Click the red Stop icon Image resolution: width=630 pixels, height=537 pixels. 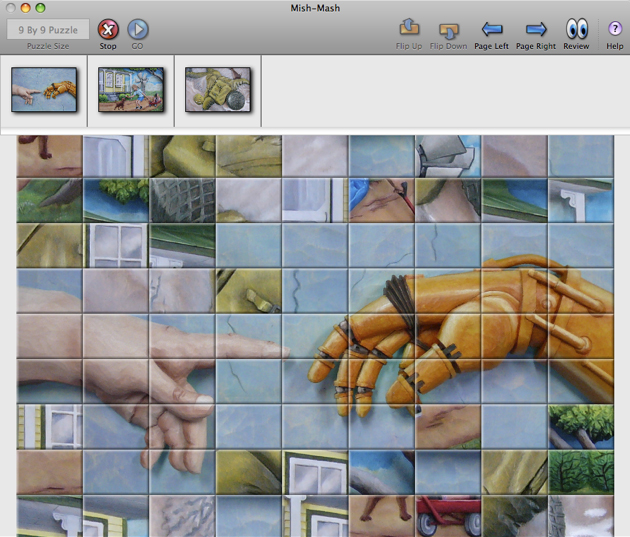[108, 29]
